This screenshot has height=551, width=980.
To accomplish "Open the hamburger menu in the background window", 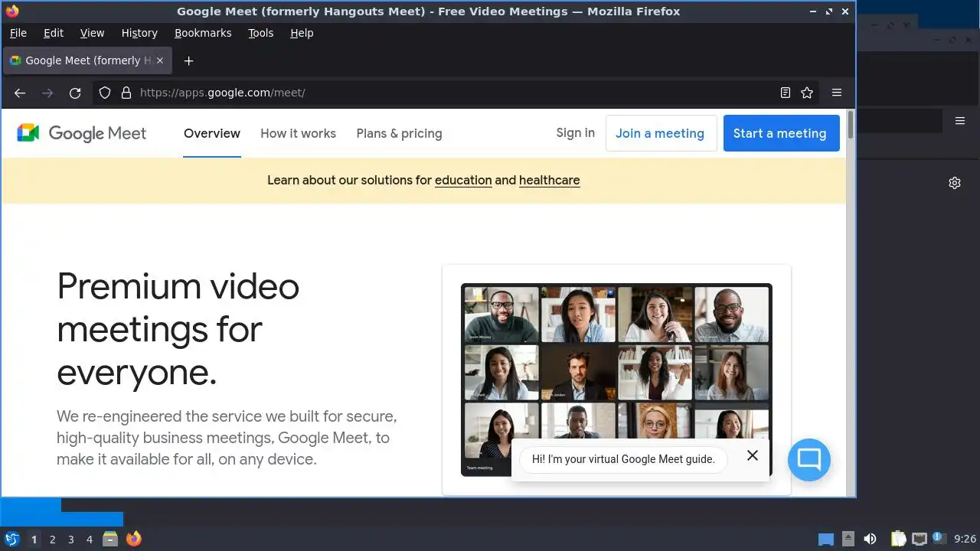I will [x=960, y=121].
